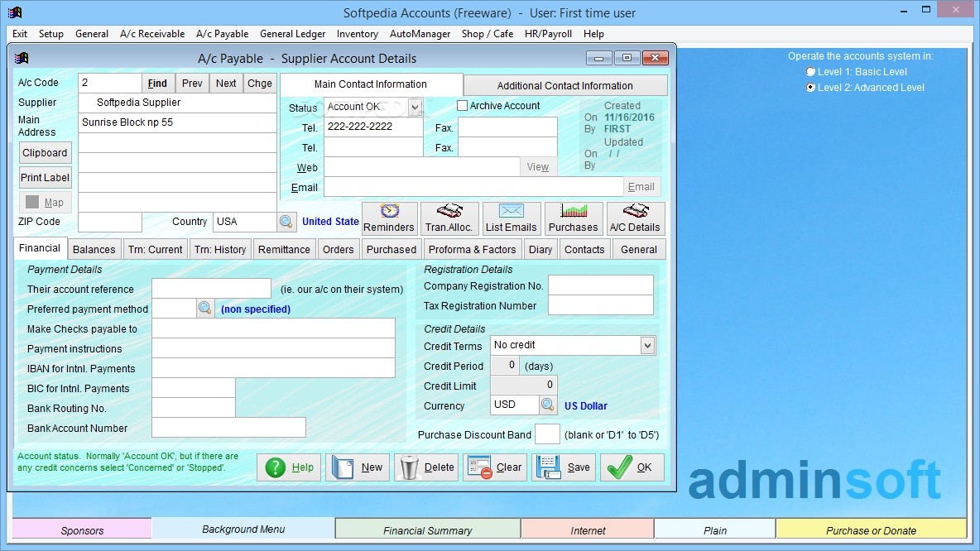The image size is (980, 551).
Task: Open the A/c Payable menu
Action: pyautogui.click(x=222, y=34)
